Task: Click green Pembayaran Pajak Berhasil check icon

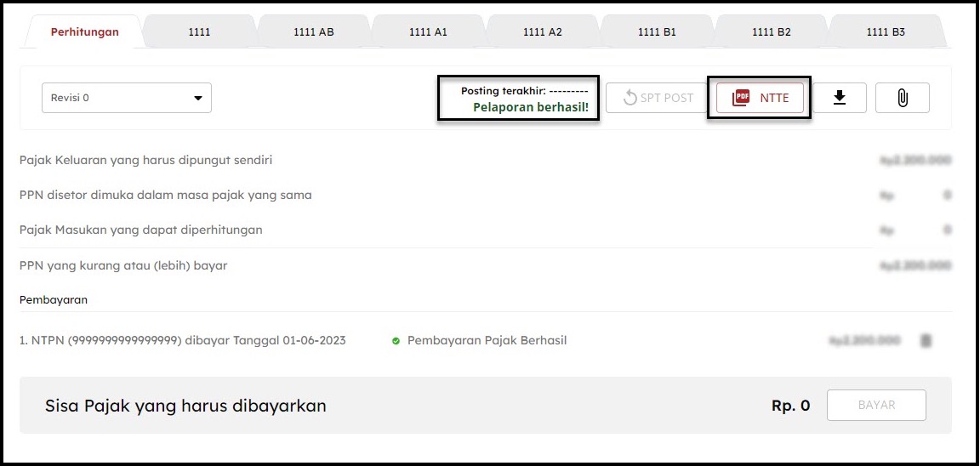Action: click(396, 341)
